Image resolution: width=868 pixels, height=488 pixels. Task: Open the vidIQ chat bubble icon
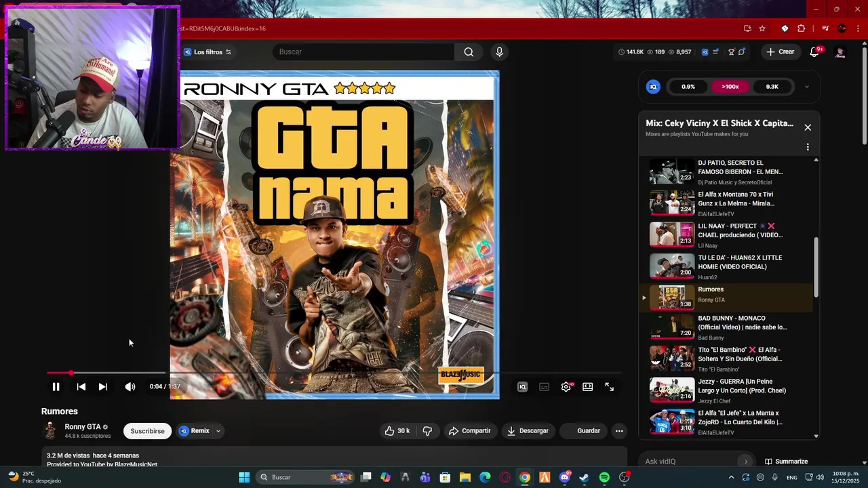(x=741, y=52)
